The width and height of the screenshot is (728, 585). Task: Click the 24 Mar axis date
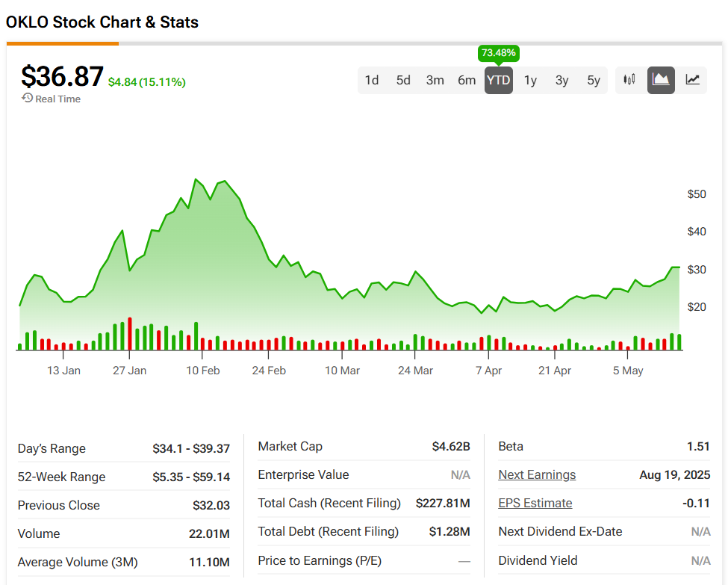pos(415,371)
